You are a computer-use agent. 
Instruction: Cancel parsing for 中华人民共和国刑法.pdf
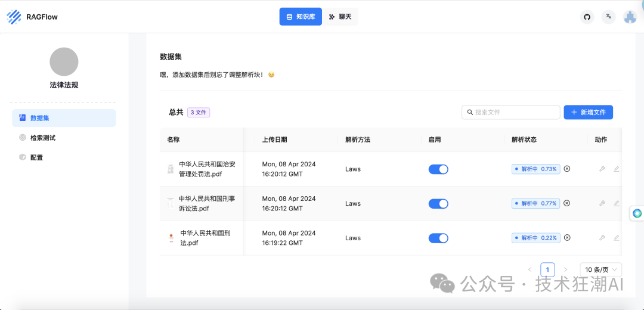pyautogui.click(x=567, y=238)
